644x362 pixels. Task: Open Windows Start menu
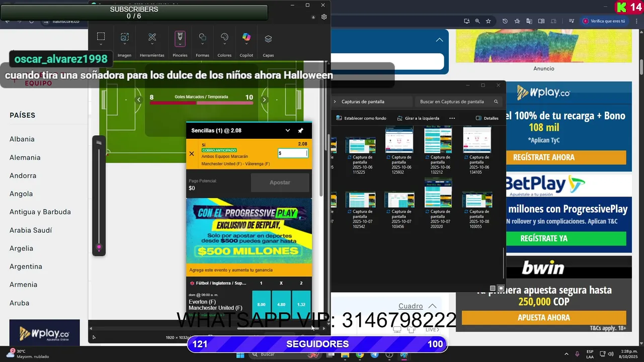240,354
